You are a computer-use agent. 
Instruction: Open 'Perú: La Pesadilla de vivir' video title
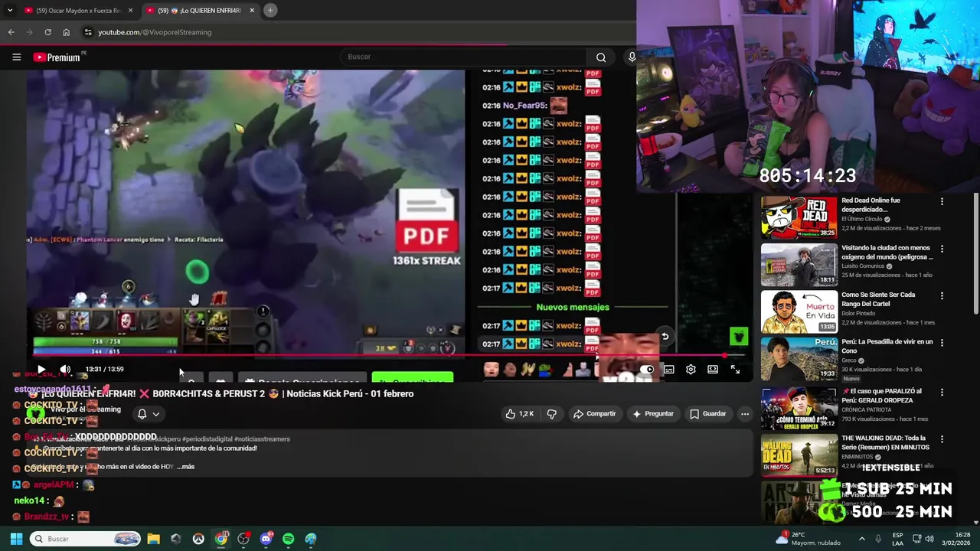[x=887, y=346]
